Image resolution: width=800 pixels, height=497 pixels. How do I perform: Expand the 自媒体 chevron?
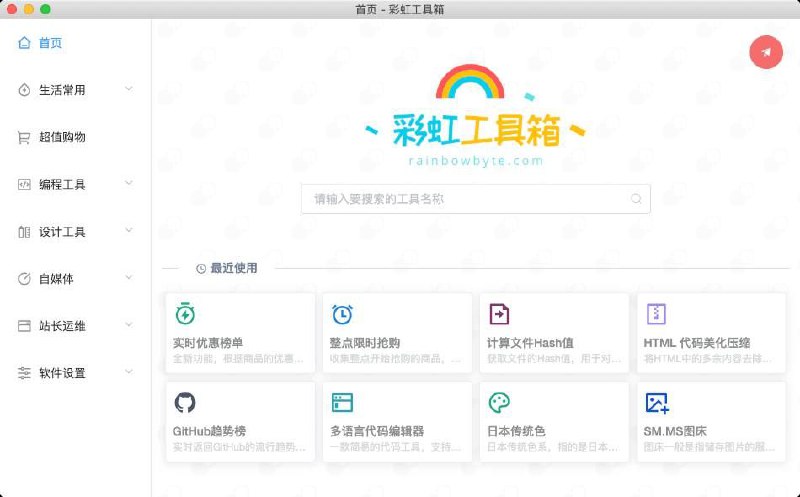(x=129, y=278)
